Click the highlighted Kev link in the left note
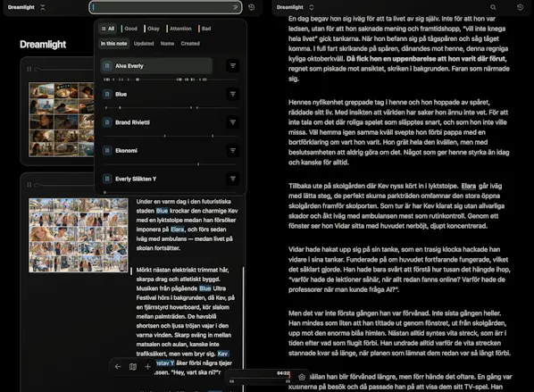 222,354
